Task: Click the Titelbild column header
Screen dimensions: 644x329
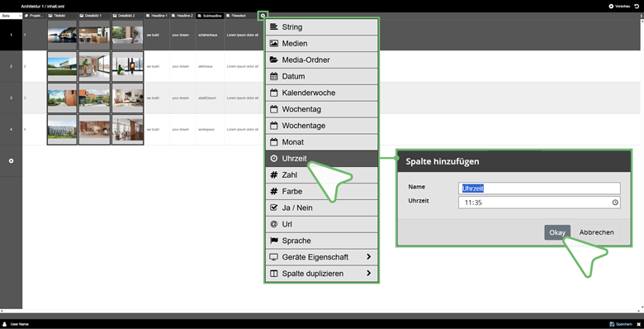Action: [x=62, y=16]
